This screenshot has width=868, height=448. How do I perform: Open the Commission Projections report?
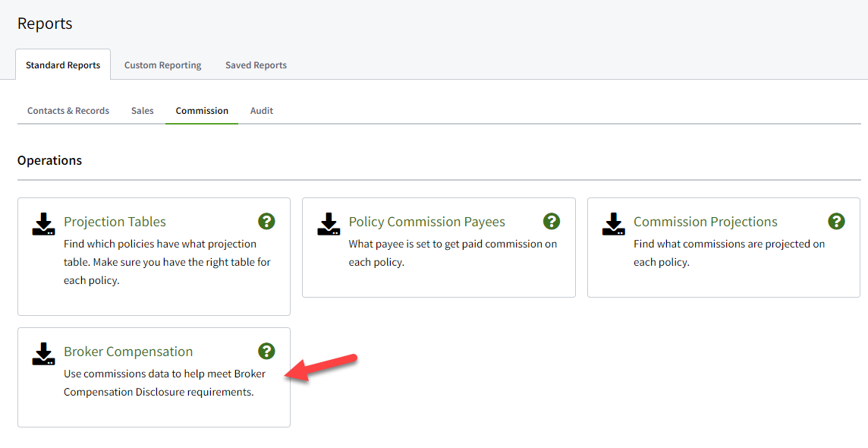pyautogui.click(x=705, y=221)
